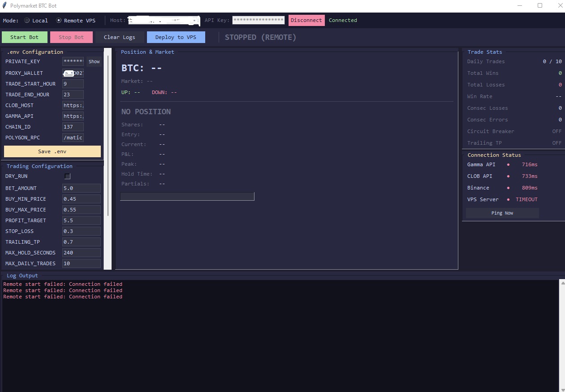This screenshot has width=565, height=392.
Task: Toggle the DRY_RUN checkbox
Action: 68,177
